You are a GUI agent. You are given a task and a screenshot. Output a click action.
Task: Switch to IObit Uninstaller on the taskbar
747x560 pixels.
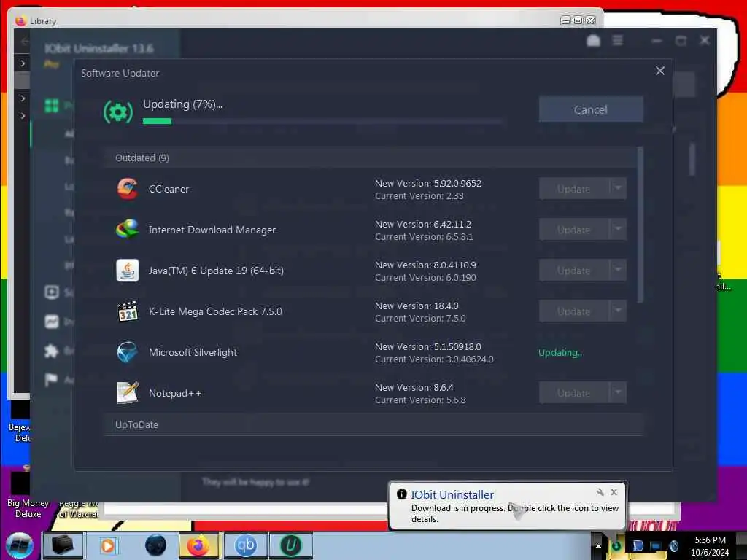291,545
